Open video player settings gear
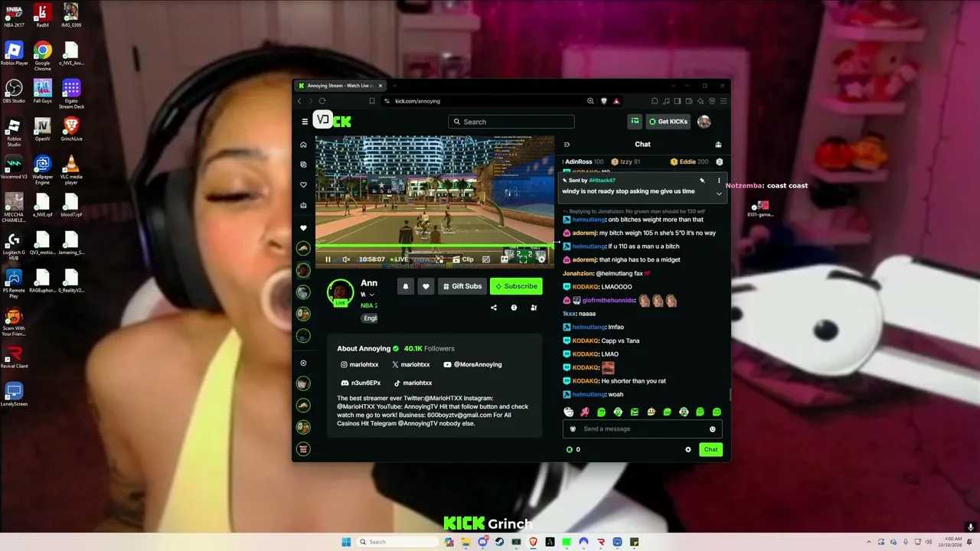Viewport: 980px width, 551px height. (x=542, y=259)
